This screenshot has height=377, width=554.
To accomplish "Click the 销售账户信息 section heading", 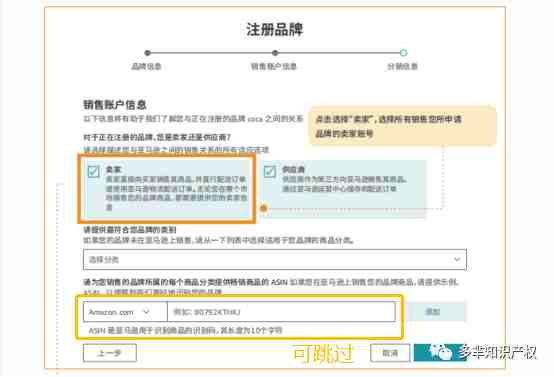I will [115, 105].
